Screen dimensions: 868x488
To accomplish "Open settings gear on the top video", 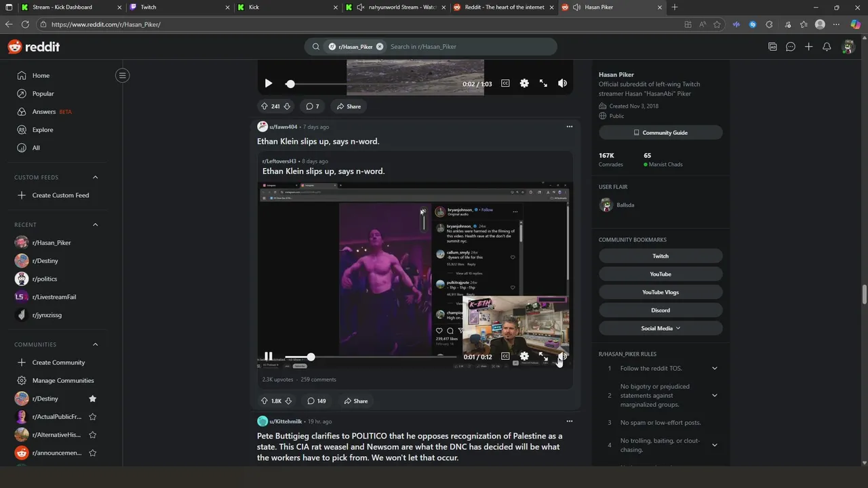I will point(524,83).
